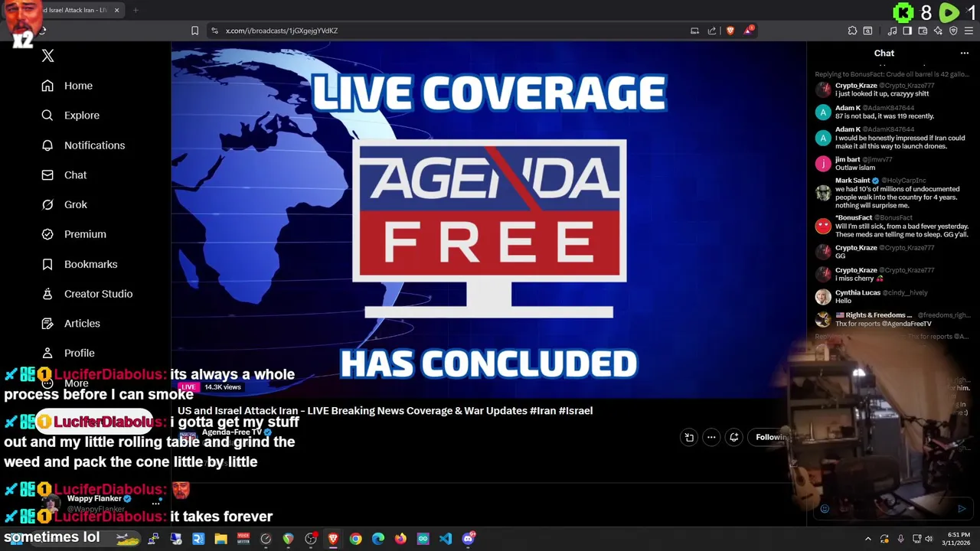
Task: Click jim bart's chat username
Action: tap(848, 159)
